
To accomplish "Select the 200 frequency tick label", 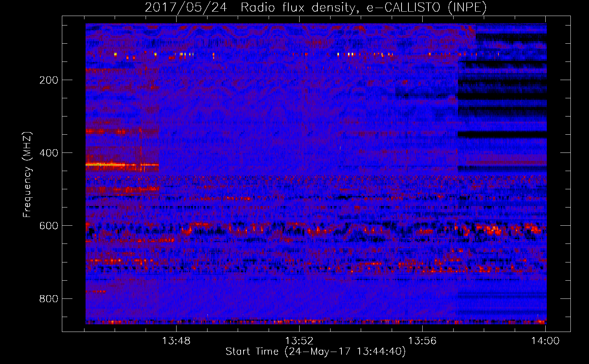I will 49,80.
